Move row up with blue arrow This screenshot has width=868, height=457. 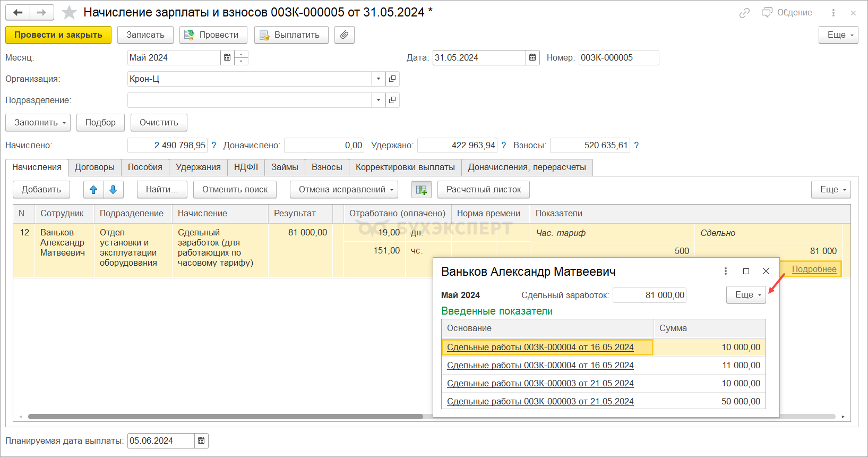pos(93,190)
